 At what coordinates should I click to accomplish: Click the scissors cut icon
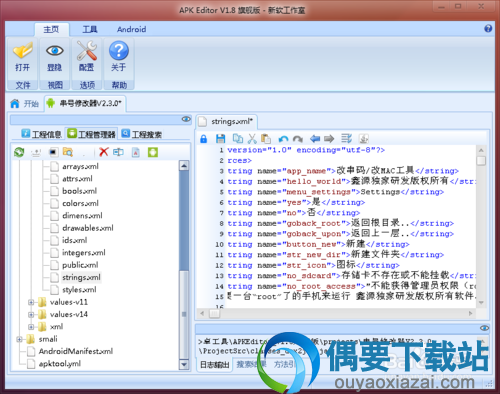click(x=252, y=138)
